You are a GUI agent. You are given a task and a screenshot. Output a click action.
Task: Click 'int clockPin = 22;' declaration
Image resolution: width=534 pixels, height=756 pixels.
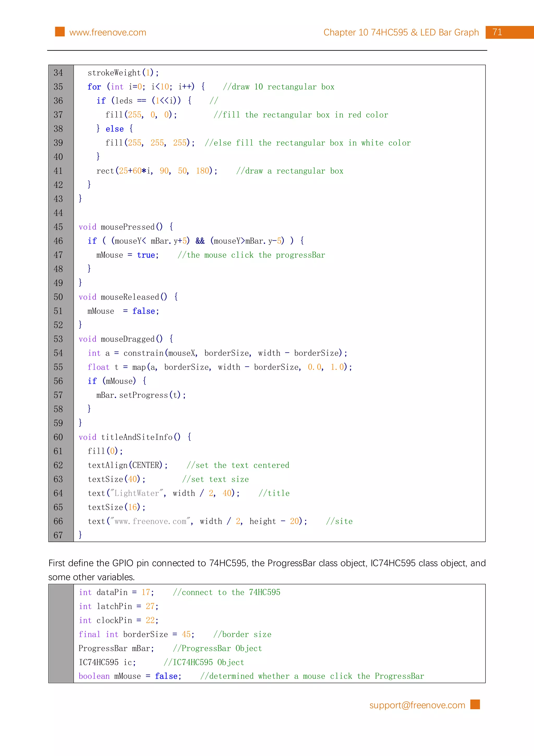pyautogui.click(x=118, y=620)
